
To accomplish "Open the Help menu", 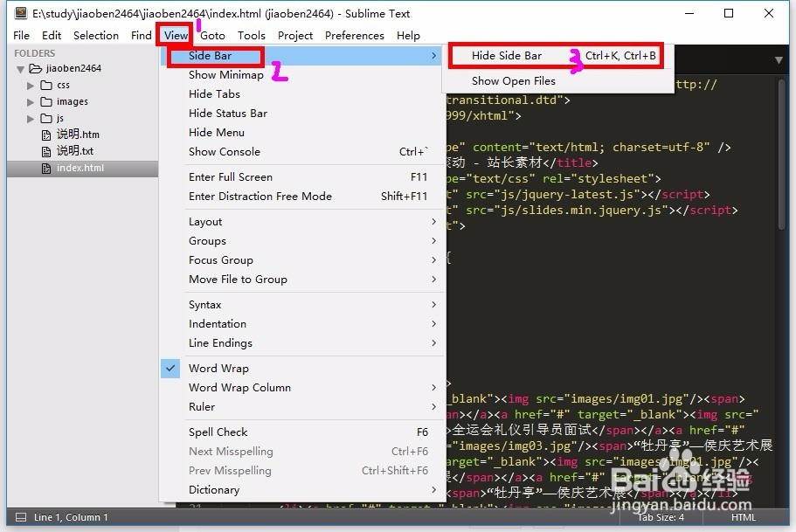I will pos(408,36).
